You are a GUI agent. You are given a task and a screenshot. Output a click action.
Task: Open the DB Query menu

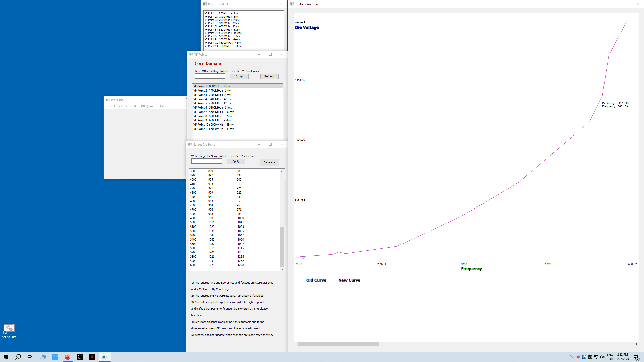(x=147, y=106)
